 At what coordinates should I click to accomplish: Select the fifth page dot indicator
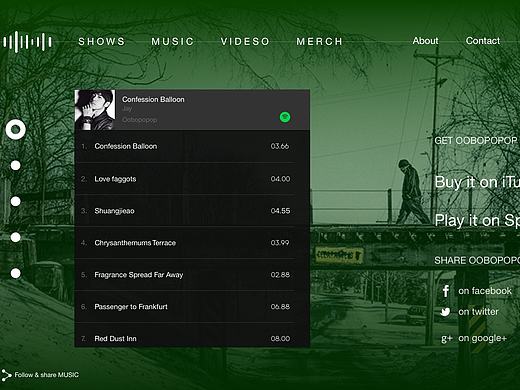[15, 273]
